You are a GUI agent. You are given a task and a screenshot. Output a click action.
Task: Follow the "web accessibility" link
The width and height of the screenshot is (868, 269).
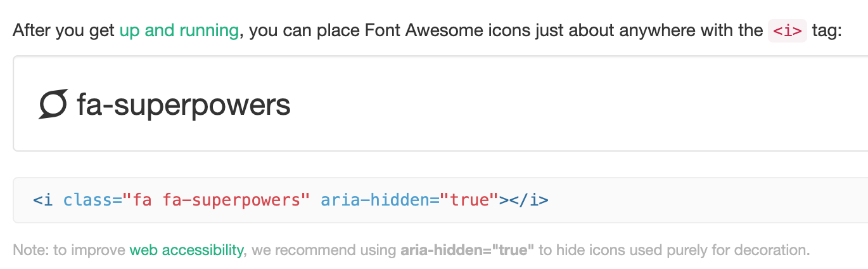tap(186, 250)
